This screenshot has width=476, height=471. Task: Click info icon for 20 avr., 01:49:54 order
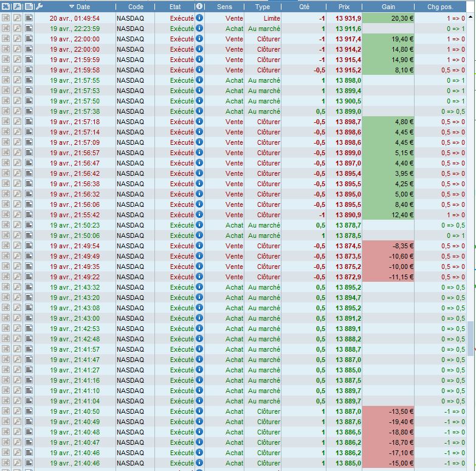pyautogui.click(x=199, y=18)
